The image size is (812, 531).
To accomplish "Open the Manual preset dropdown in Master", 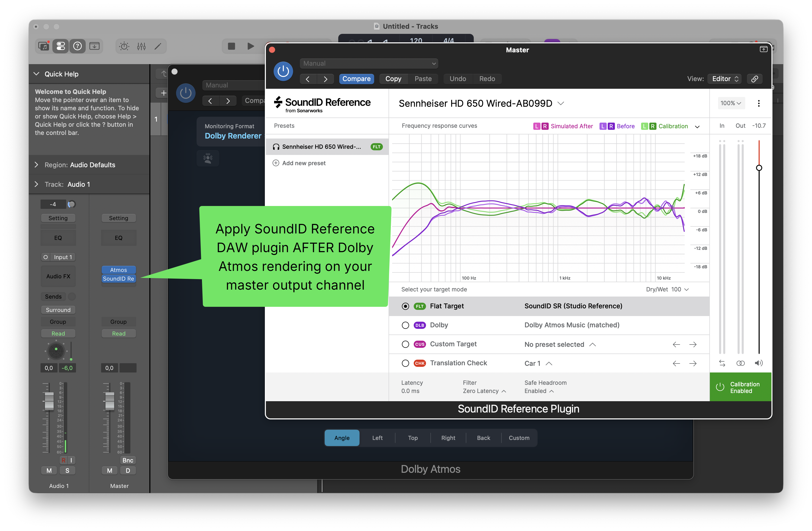I will [369, 63].
